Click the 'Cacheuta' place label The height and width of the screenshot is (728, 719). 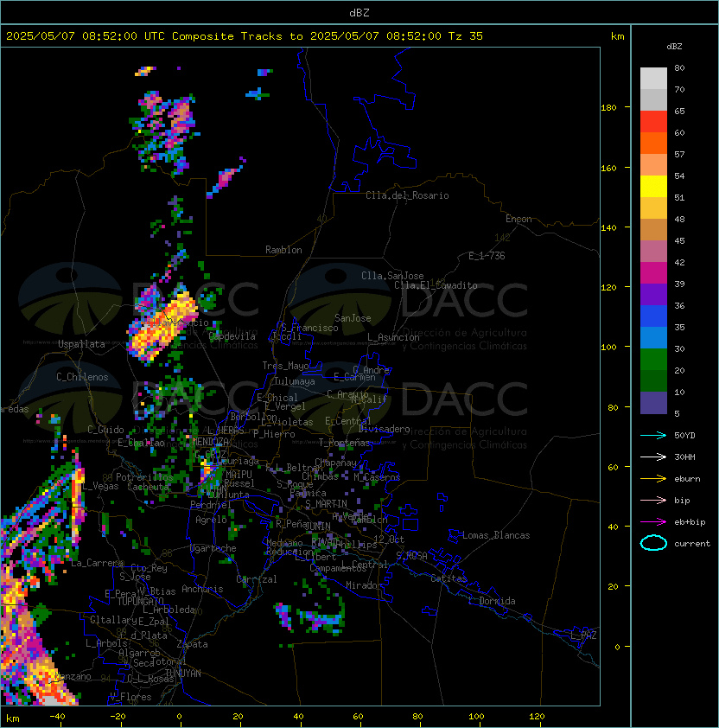148,487
